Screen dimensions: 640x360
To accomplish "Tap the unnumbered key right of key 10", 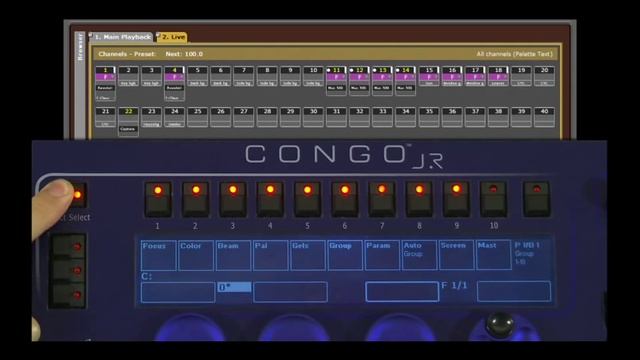I will click(x=537, y=199).
